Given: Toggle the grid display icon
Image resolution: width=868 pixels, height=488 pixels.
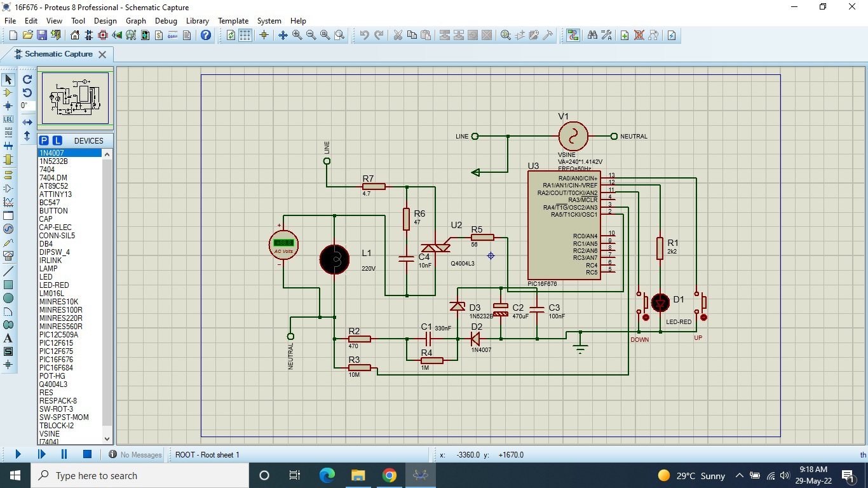Looking at the screenshot, I should click(245, 36).
